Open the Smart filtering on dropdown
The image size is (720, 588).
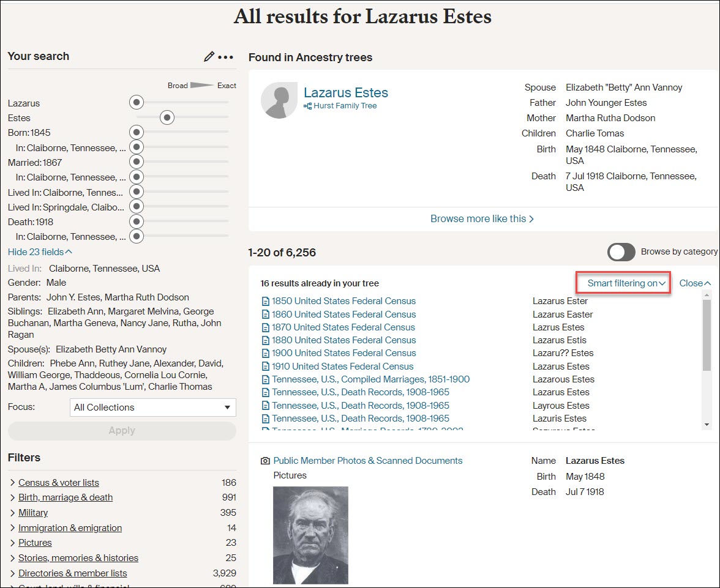[x=626, y=283]
